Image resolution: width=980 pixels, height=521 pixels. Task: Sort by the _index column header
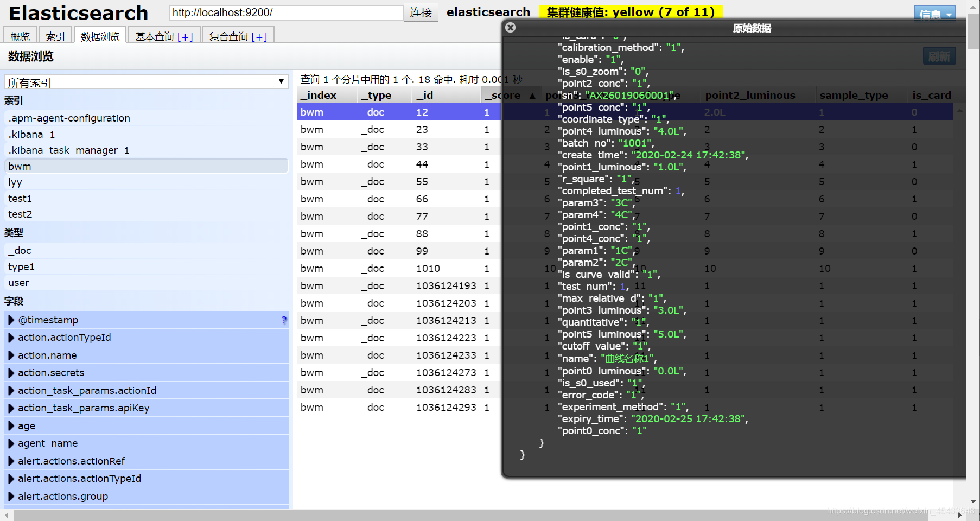(327, 95)
